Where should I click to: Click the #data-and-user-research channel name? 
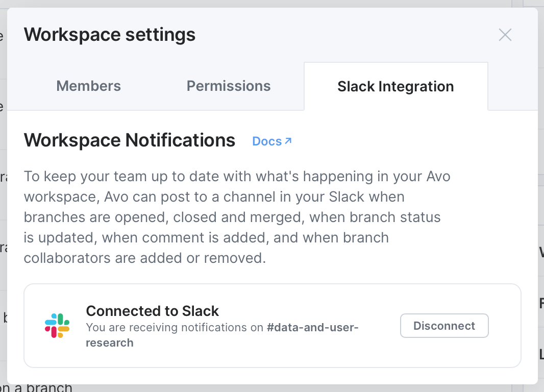(x=312, y=327)
